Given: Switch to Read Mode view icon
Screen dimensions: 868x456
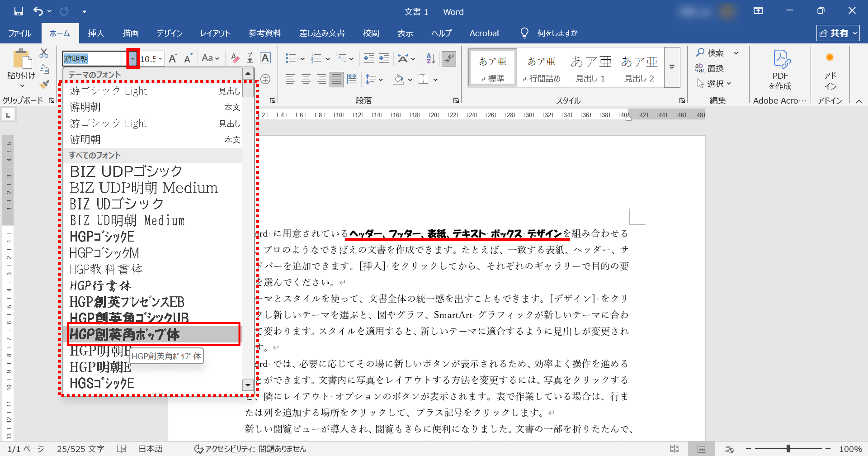Looking at the screenshot, I should click(x=675, y=448).
